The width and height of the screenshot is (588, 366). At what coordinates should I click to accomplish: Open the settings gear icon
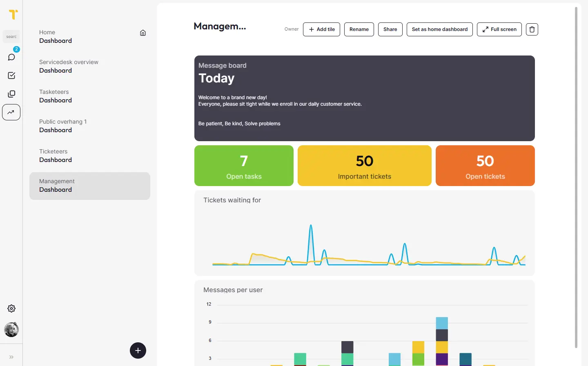pyautogui.click(x=11, y=308)
